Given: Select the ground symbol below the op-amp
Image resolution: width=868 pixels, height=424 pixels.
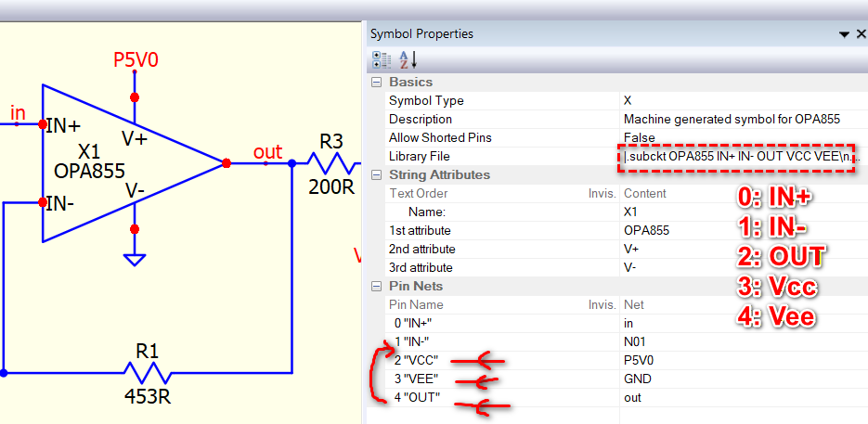Looking at the screenshot, I should pos(135,259).
